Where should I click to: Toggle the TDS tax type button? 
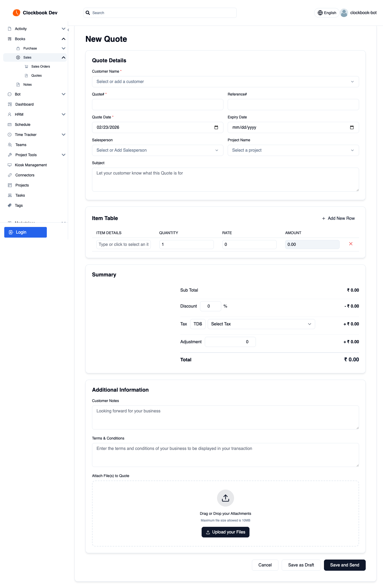pyautogui.click(x=198, y=324)
